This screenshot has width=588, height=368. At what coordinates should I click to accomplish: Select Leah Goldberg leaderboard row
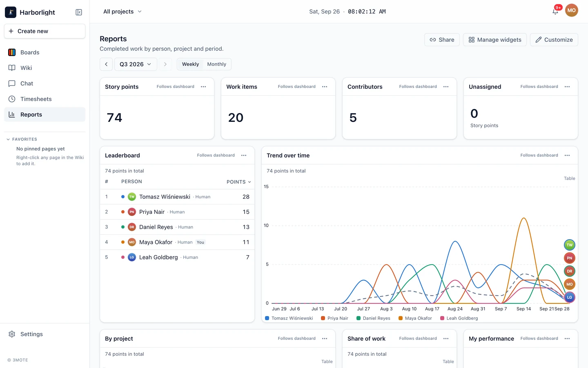coord(177,257)
